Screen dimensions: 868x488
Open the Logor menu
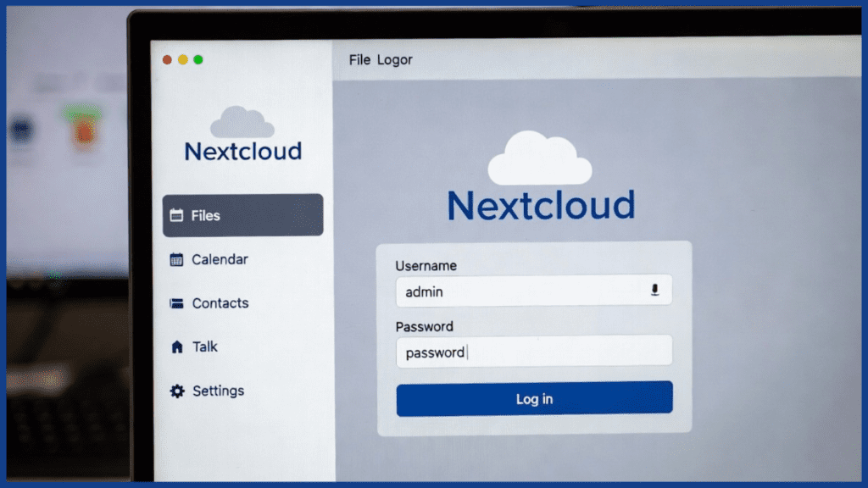pos(395,59)
